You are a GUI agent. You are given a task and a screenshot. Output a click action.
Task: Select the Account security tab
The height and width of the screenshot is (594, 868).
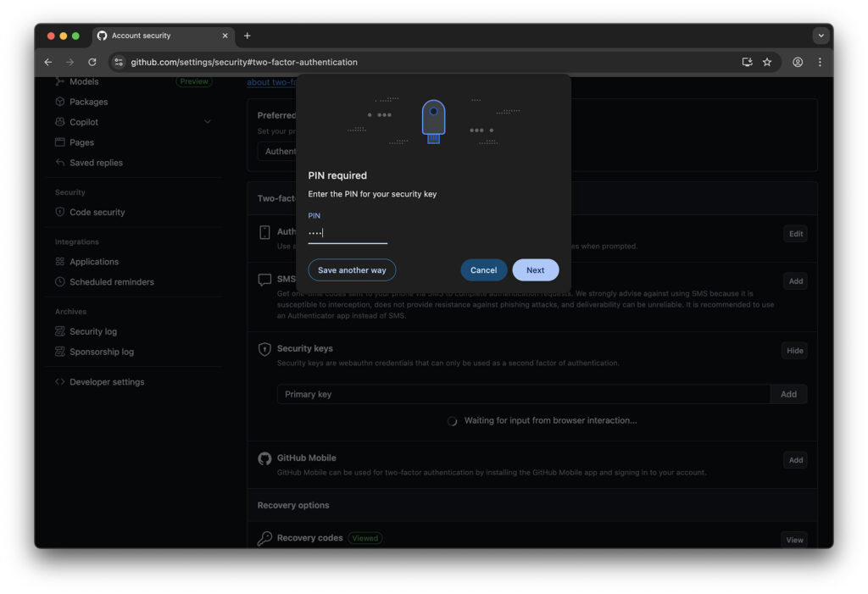pos(163,36)
